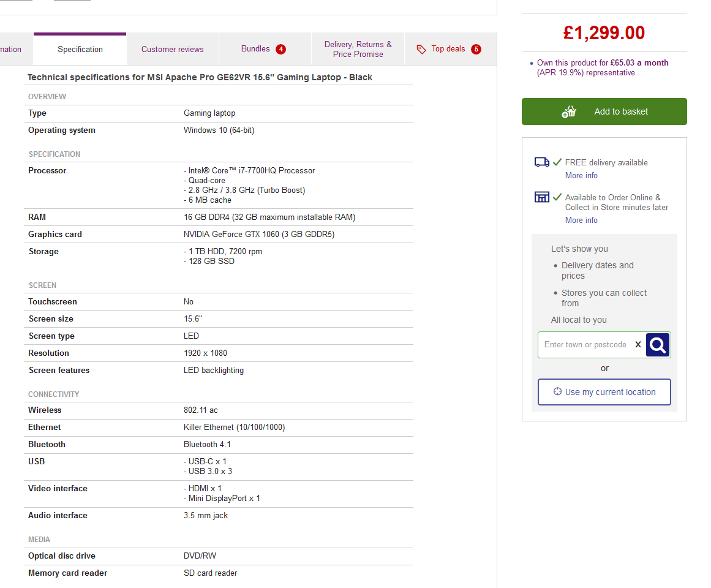711x588 pixels.
Task: Click the basket icon on Add to basket
Action: click(x=569, y=111)
